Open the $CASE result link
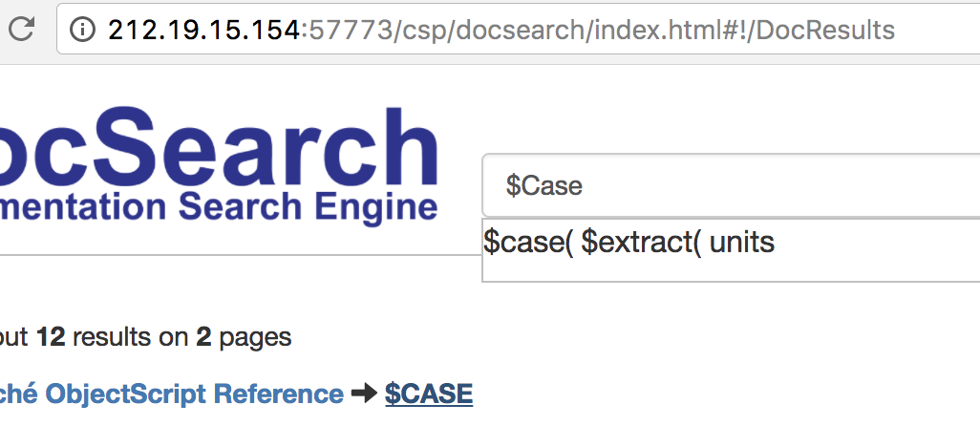Image resolution: width=980 pixels, height=426 pixels. (x=429, y=394)
